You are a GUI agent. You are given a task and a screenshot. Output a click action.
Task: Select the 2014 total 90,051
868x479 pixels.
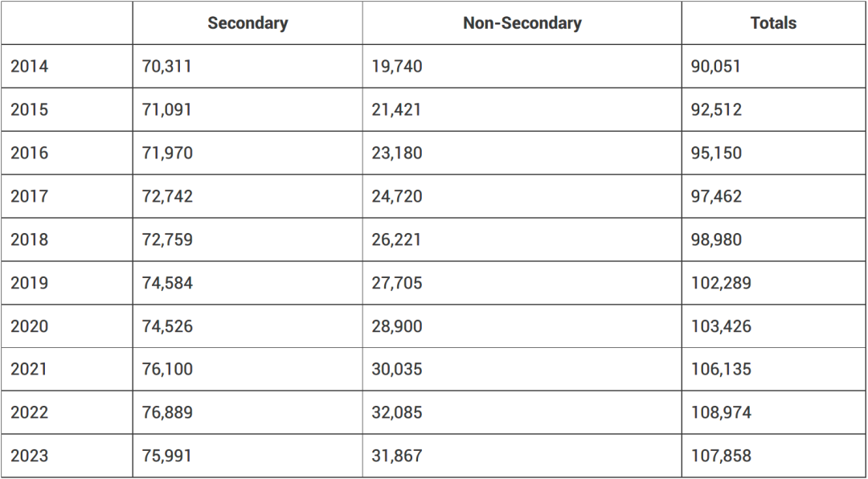(715, 67)
